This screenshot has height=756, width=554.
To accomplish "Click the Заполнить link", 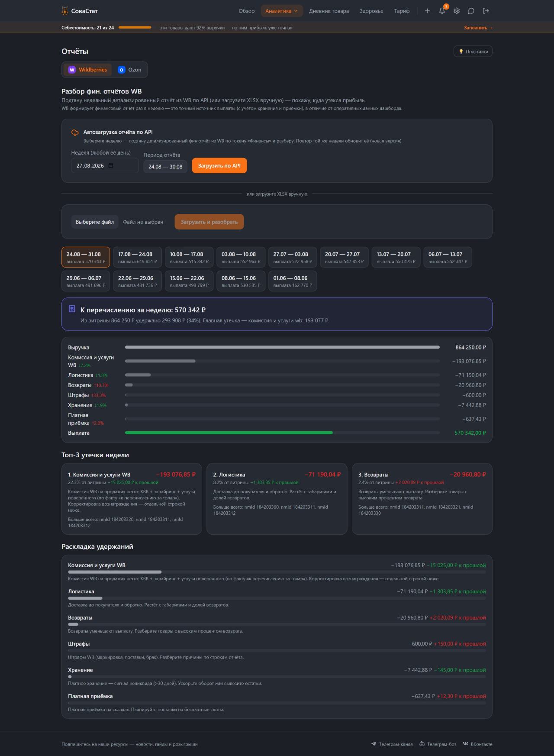I will coord(478,28).
